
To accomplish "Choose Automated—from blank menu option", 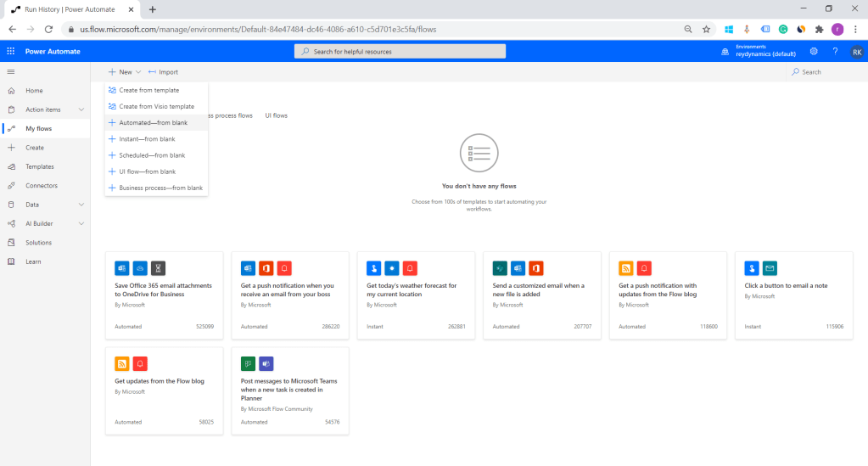I will click(x=153, y=123).
